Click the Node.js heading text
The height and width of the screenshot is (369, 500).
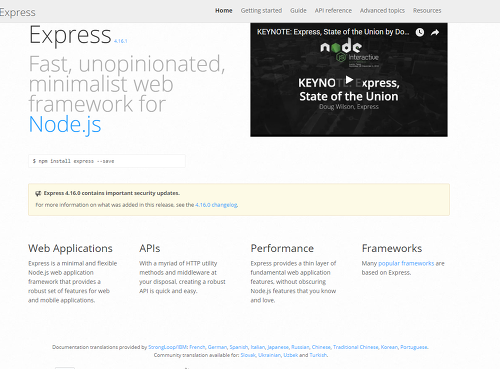pos(65,124)
